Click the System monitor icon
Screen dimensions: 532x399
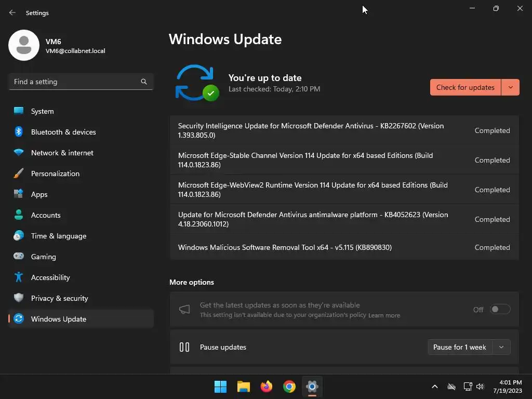19,111
